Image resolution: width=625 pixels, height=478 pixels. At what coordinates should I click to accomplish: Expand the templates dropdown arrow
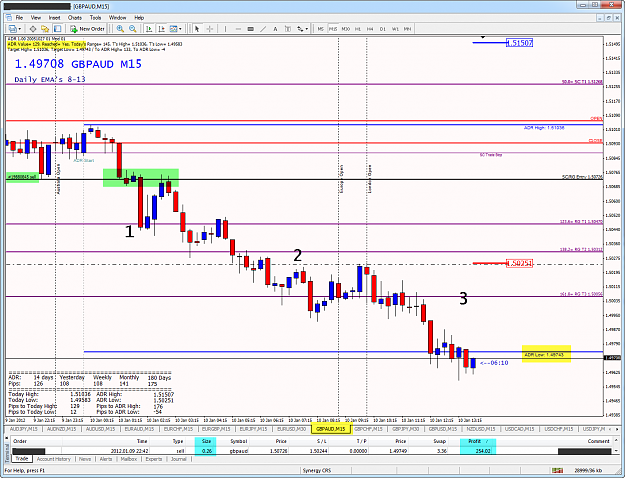click(x=181, y=29)
